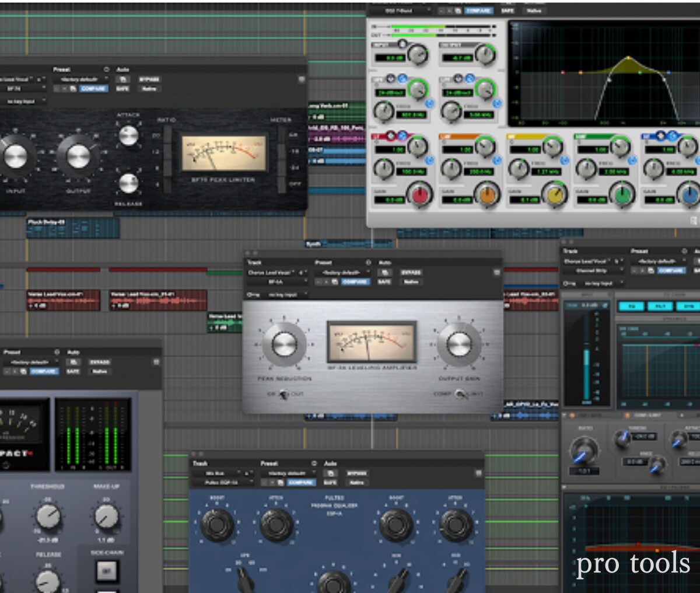
Task: Click the target icon in the Pultec plug-in header
Action: (478, 473)
